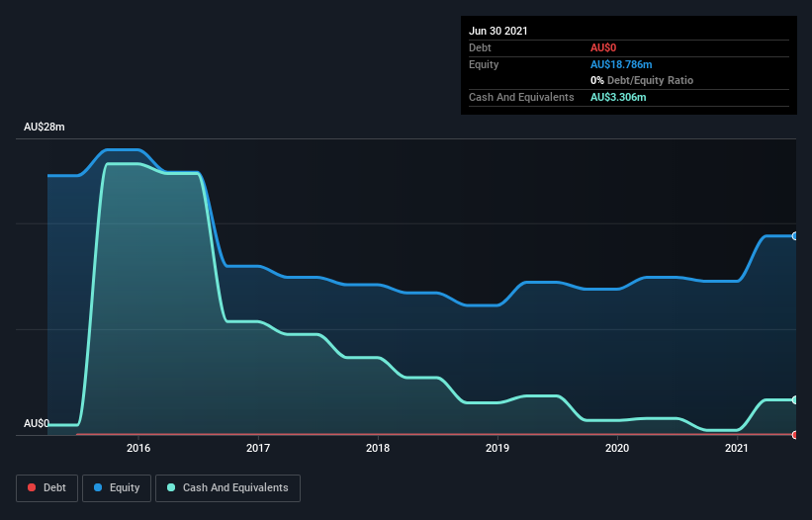Toggle the Debt legend button
The width and height of the screenshot is (812, 520).
point(47,488)
